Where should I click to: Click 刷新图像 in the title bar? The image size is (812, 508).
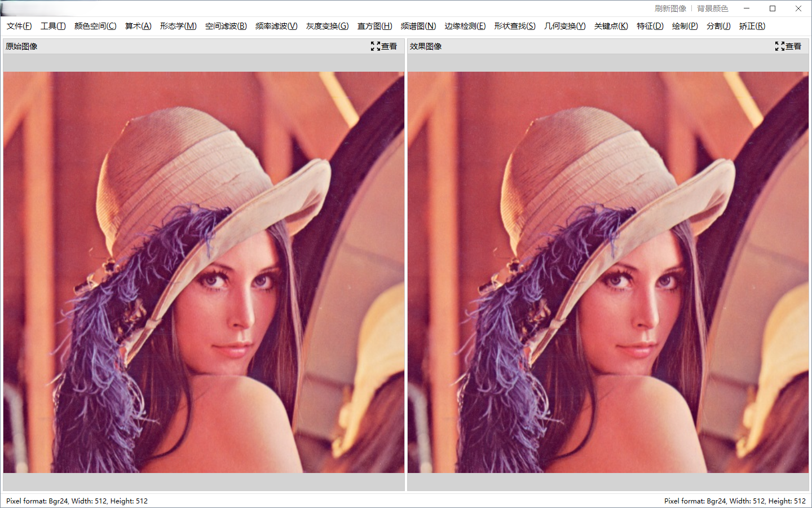coord(670,8)
